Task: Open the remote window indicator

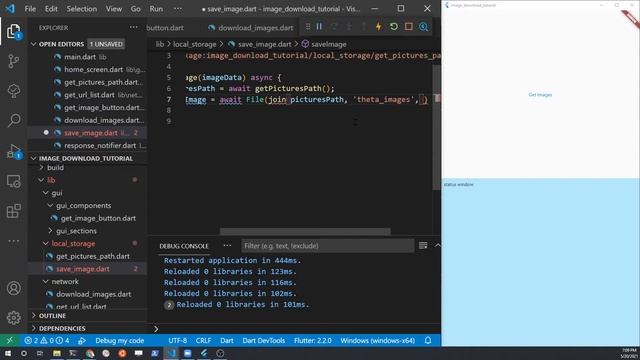Action: click(9, 340)
